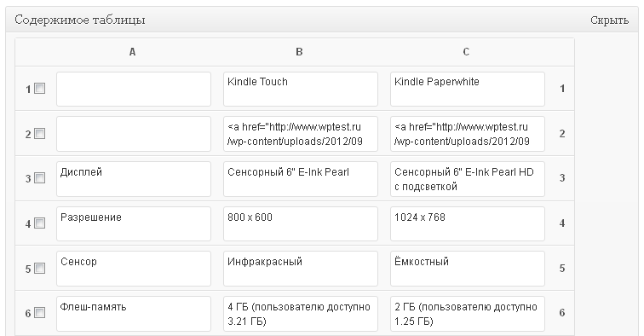The width and height of the screenshot is (644, 336).
Task: Select the column B header
Action: [299, 52]
